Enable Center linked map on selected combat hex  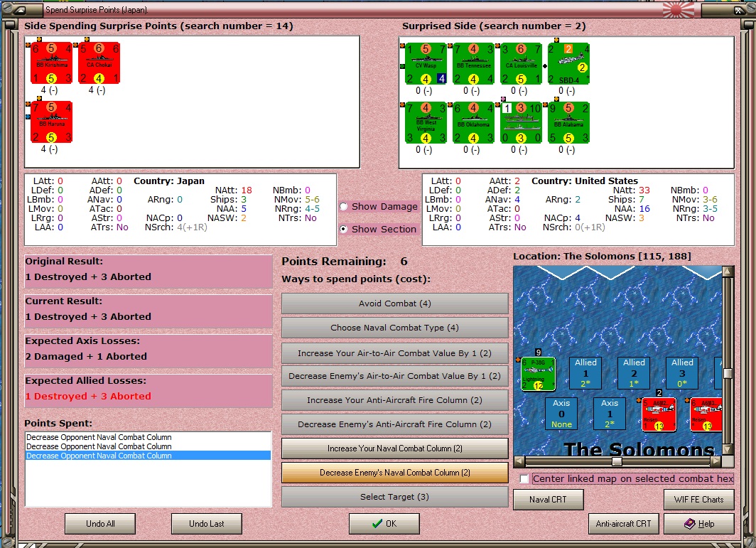pyautogui.click(x=524, y=479)
